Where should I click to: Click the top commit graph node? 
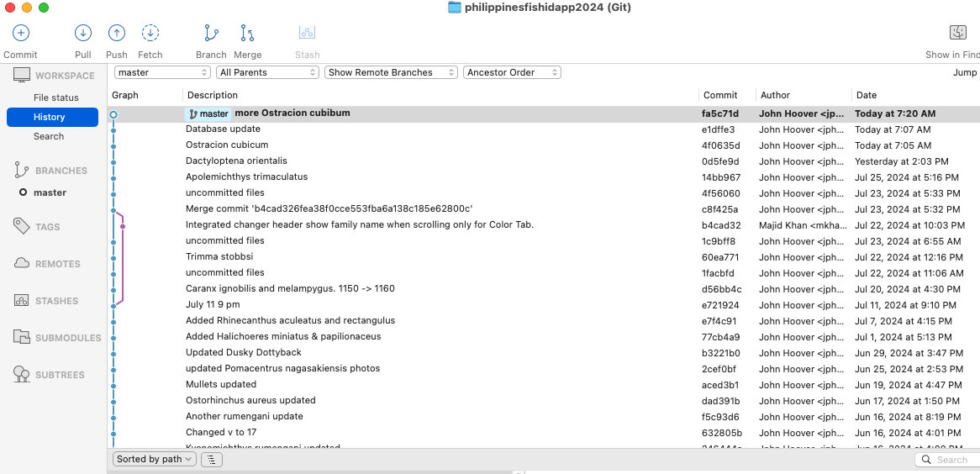(x=113, y=114)
